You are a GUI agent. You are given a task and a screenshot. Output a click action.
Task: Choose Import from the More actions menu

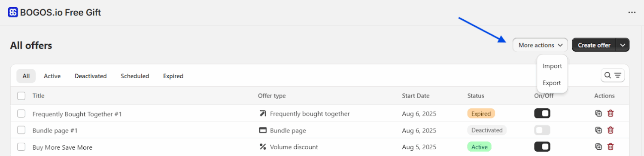[552, 66]
